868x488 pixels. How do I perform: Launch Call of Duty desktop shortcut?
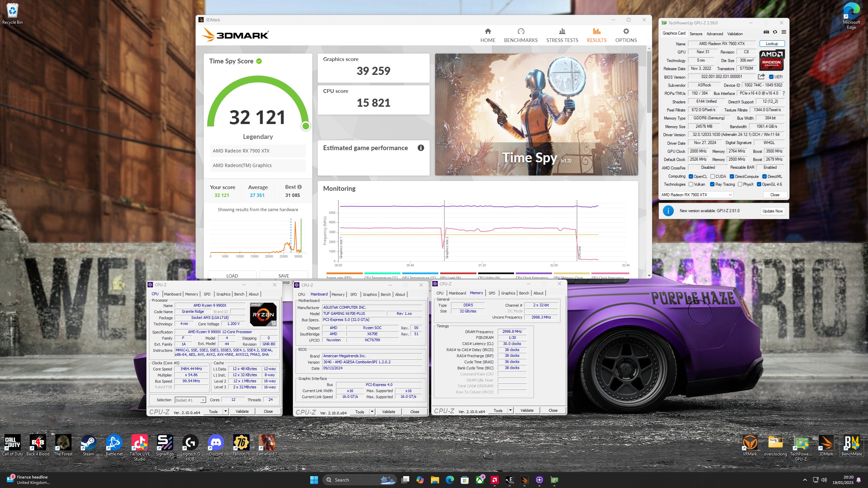pos(13,445)
